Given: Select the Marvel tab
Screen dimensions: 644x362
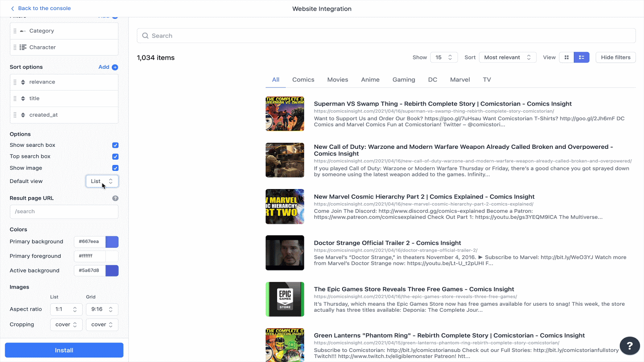Looking at the screenshot, I should click(460, 80).
